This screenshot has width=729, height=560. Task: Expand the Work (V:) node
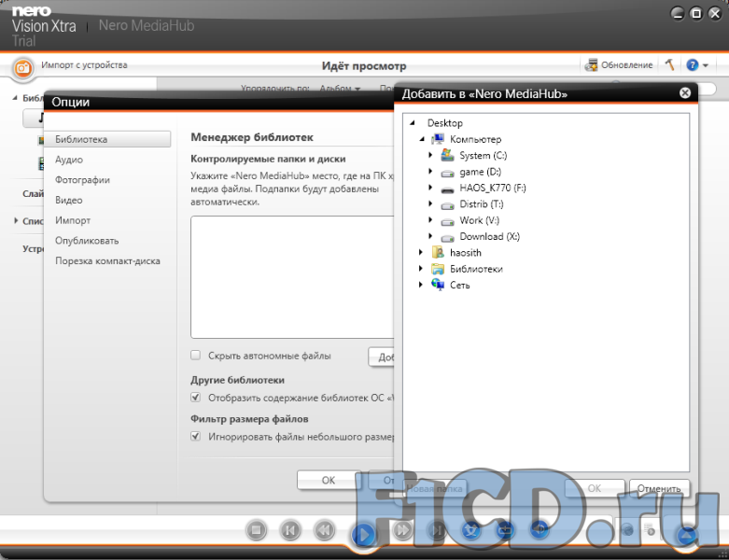pos(430,220)
